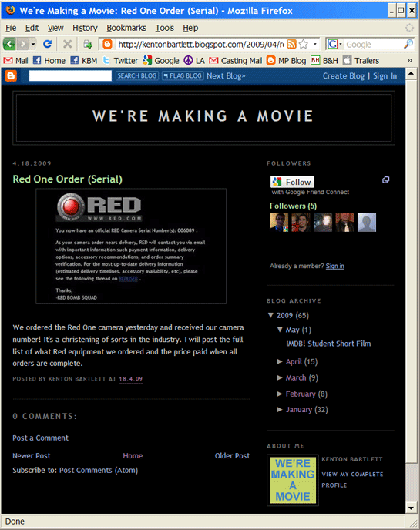This screenshot has height=530, width=420.
Task: Click the Create Blog link
Action: [x=344, y=75]
